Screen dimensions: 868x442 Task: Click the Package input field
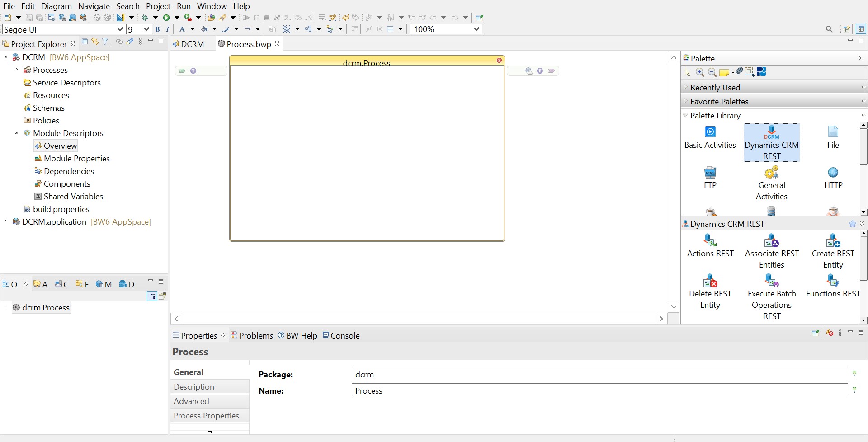(x=599, y=374)
